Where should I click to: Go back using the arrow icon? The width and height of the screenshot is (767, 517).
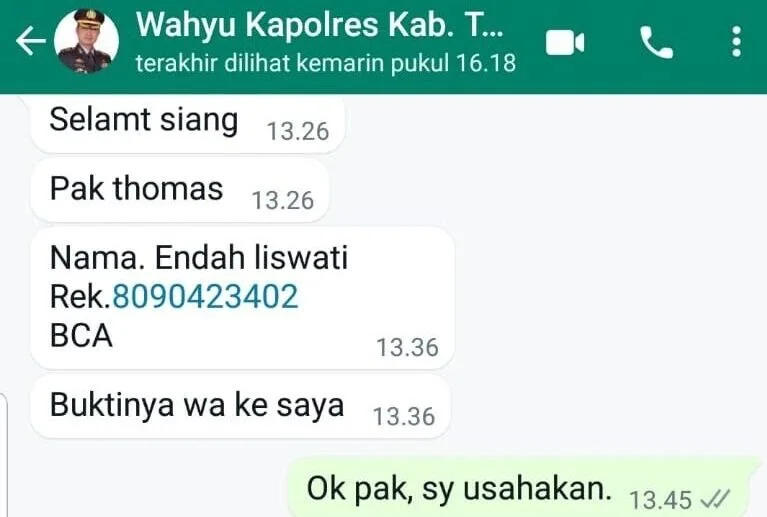[30, 41]
